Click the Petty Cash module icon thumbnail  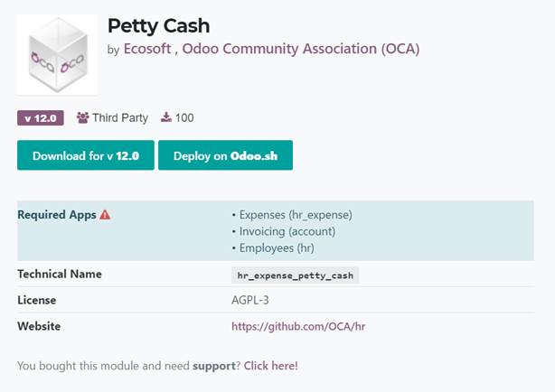57,55
